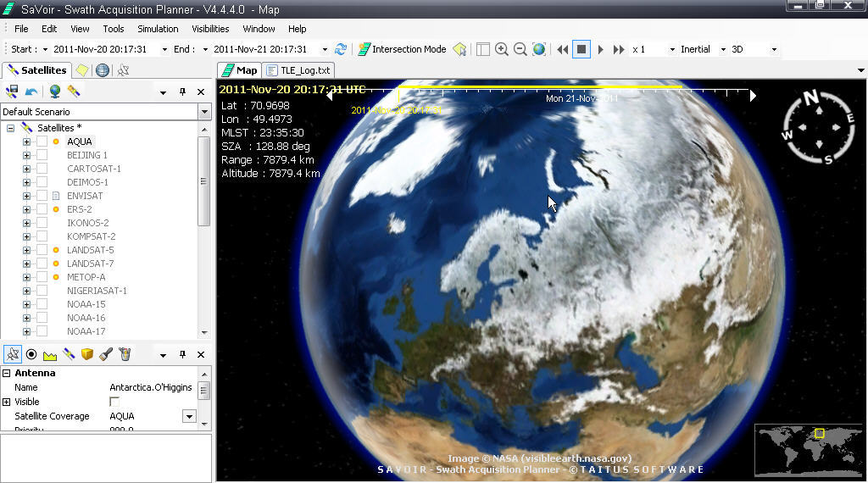Zoom in using the magnifier plus icon
The width and height of the screenshot is (868, 483).
[502, 49]
